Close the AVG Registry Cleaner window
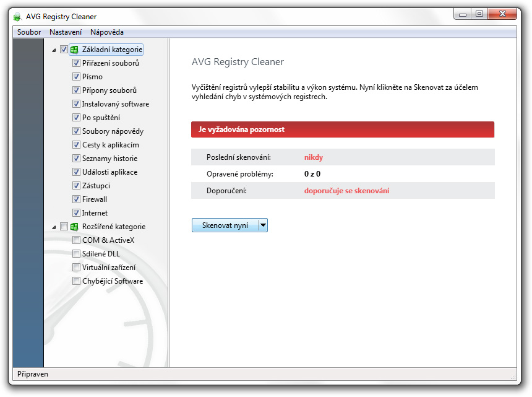 pos(502,14)
